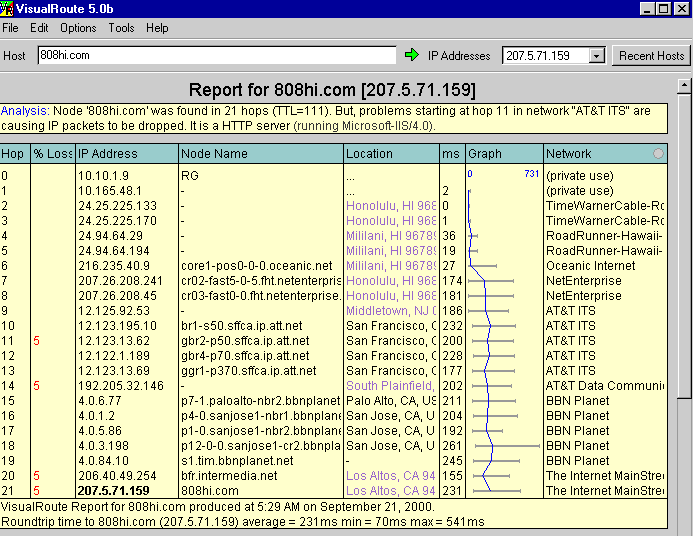This screenshot has height=536, width=693.
Task: Click the Hop column header
Action: point(15,153)
